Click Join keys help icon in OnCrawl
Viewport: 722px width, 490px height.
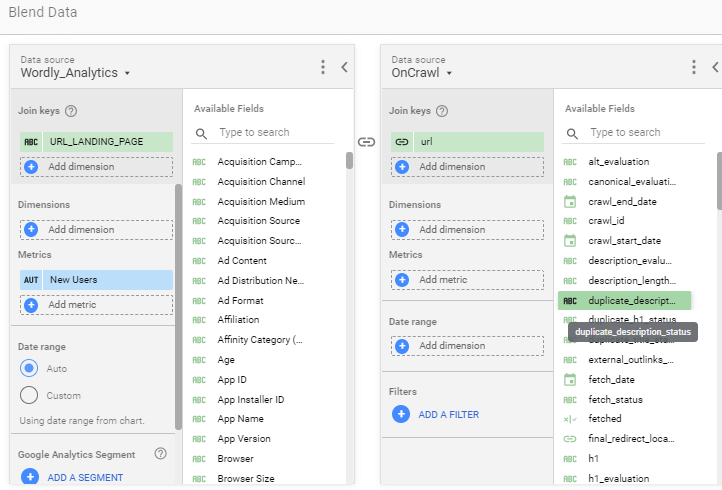442,111
